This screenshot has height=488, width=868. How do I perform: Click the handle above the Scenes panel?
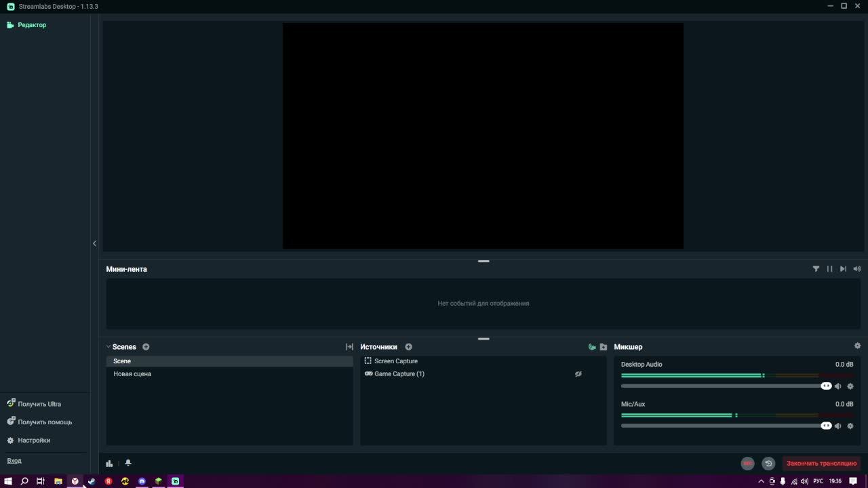484,339
